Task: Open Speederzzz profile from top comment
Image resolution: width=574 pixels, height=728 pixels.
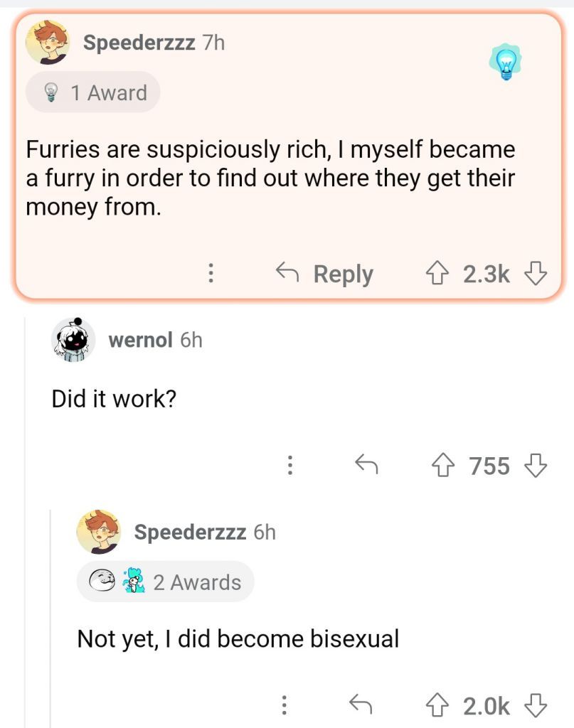Action: tap(139, 43)
